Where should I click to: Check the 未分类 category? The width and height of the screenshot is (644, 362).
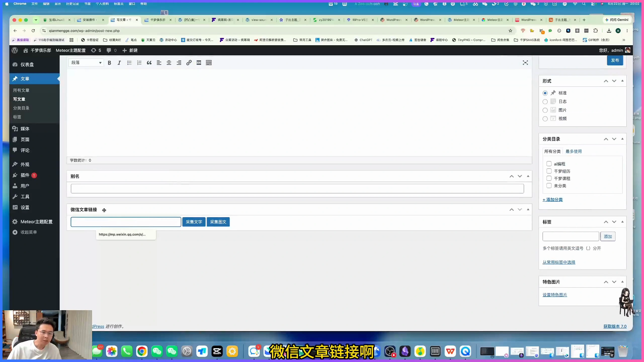click(x=549, y=186)
